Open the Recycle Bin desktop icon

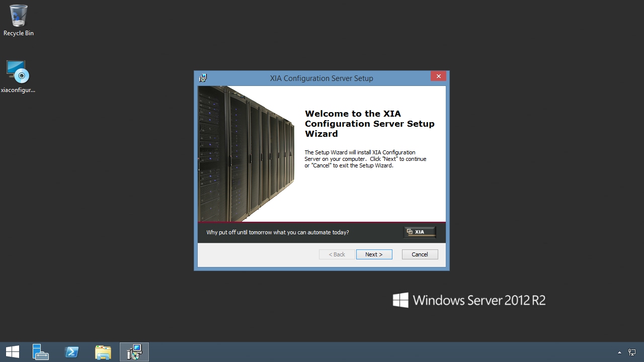point(18,21)
